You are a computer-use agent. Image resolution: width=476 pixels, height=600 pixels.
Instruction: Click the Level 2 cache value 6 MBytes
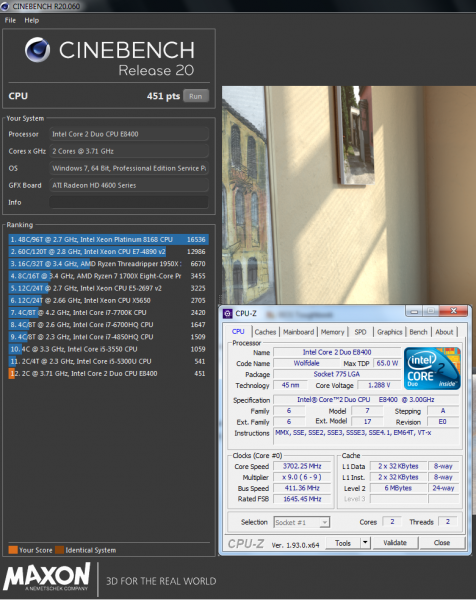[398, 488]
